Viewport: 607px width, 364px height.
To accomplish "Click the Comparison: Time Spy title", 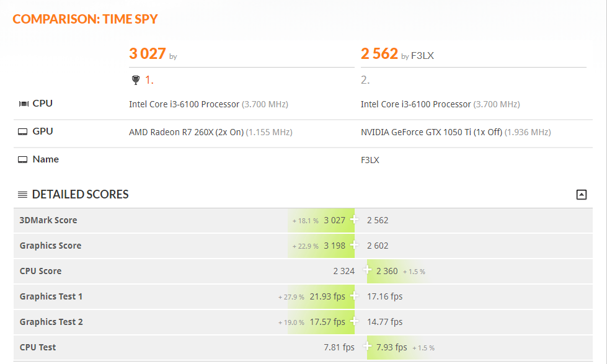I will tap(85, 19).
